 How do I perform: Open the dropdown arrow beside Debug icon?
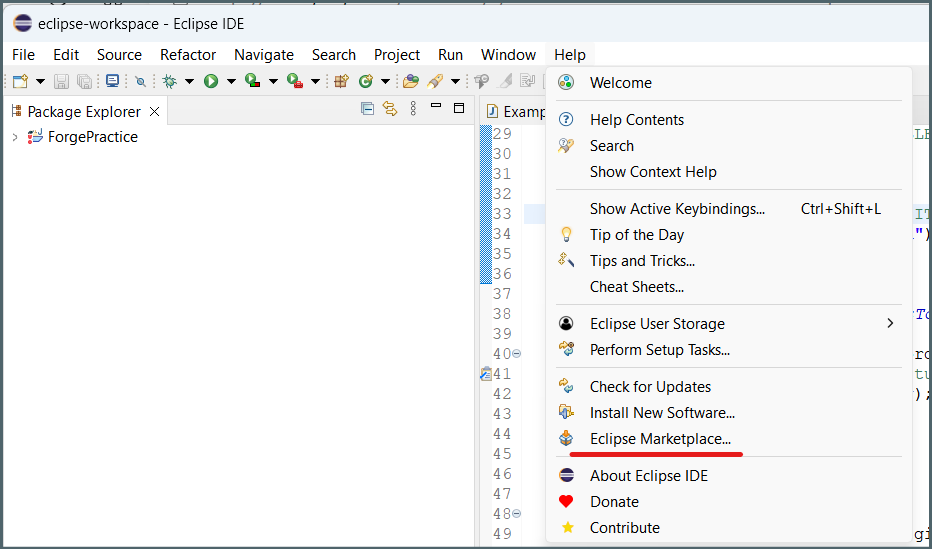point(189,81)
